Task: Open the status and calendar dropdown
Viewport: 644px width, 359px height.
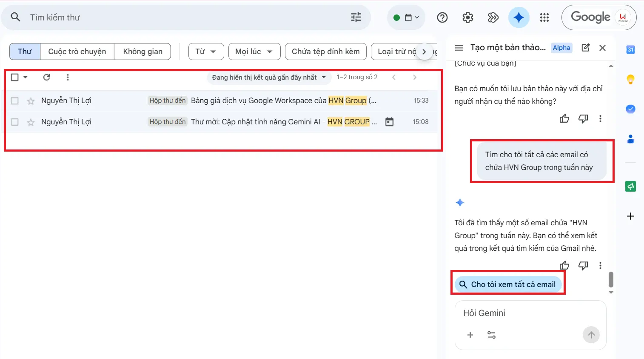Action: click(406, 17)
